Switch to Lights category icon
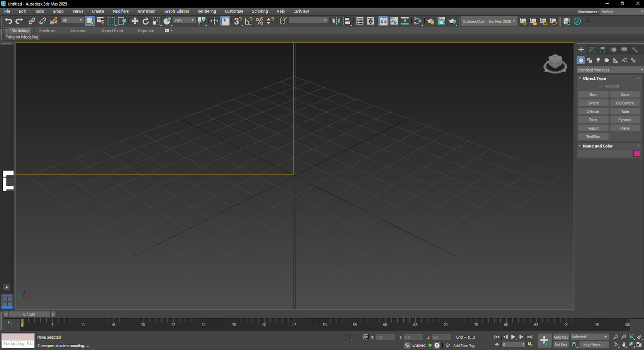Screen dimensions: 644x350 [598, 60]
